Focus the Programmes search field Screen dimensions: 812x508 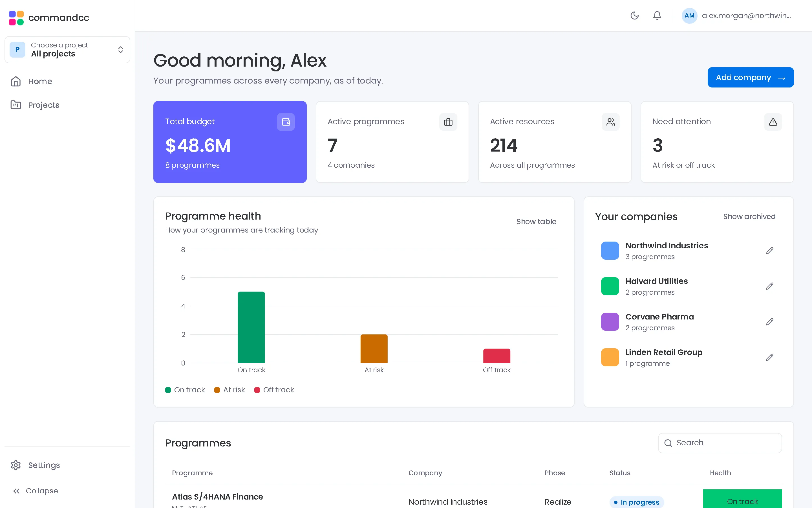tap(720, 443)
